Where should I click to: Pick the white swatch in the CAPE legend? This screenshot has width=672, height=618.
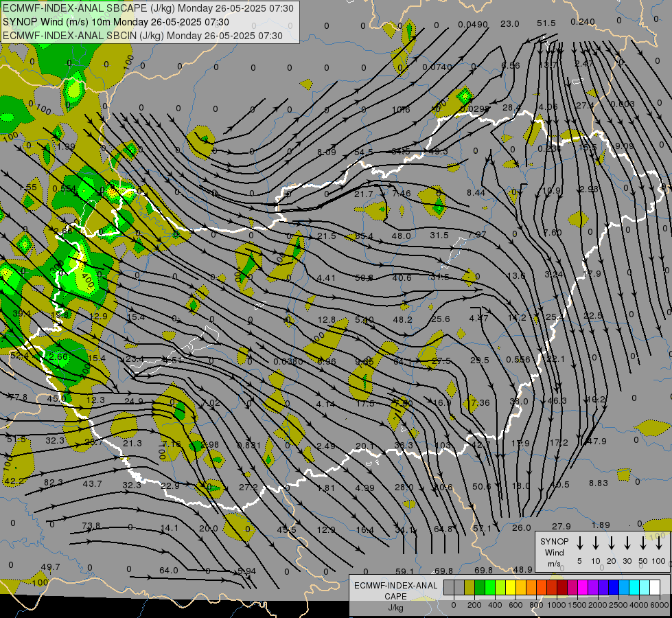tap(655, 588)
